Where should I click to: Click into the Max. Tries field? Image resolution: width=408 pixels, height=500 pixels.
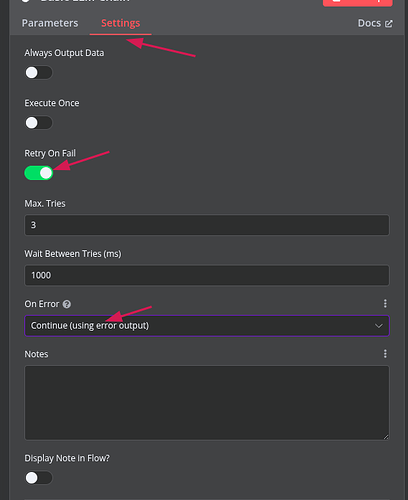pyautogui.click(x=207, y=225)
